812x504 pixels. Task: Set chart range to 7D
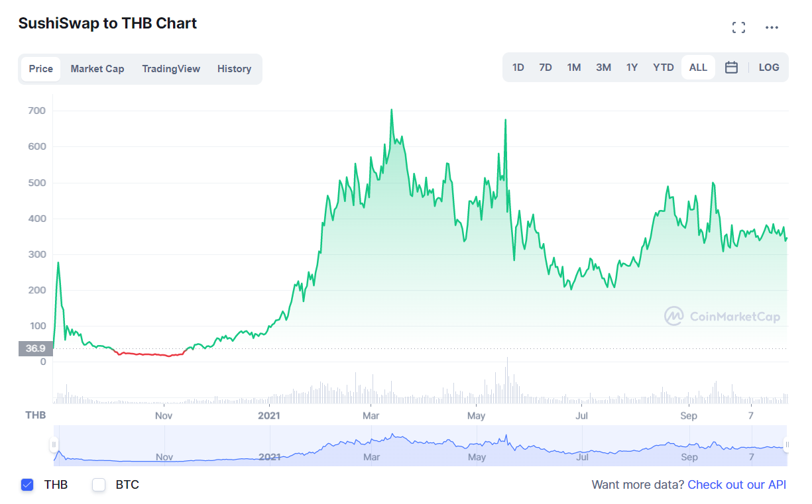click(x=546, y=67)
